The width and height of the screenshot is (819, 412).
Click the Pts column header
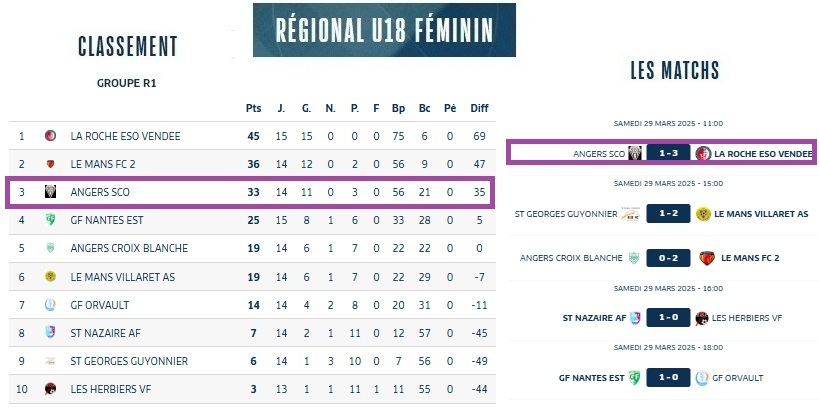coord(253,108)
